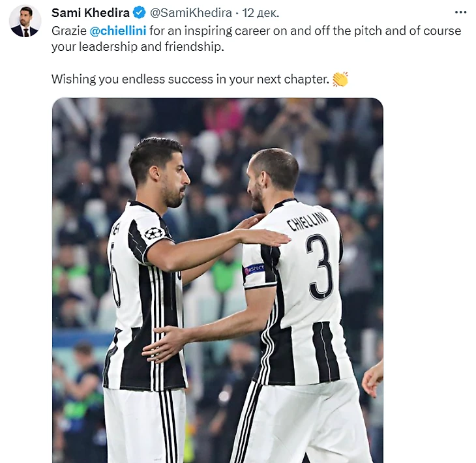Open the three-dot more options menu

pos(460,12)
